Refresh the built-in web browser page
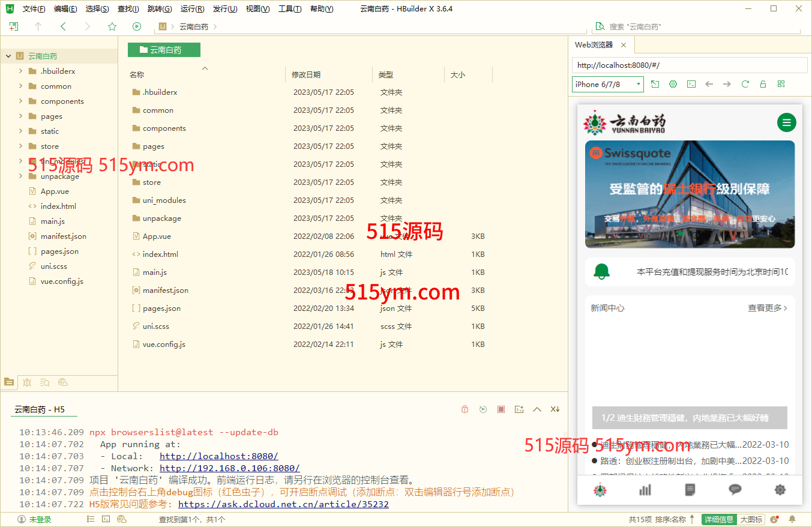The image size is (812, 527). point(745,85)
